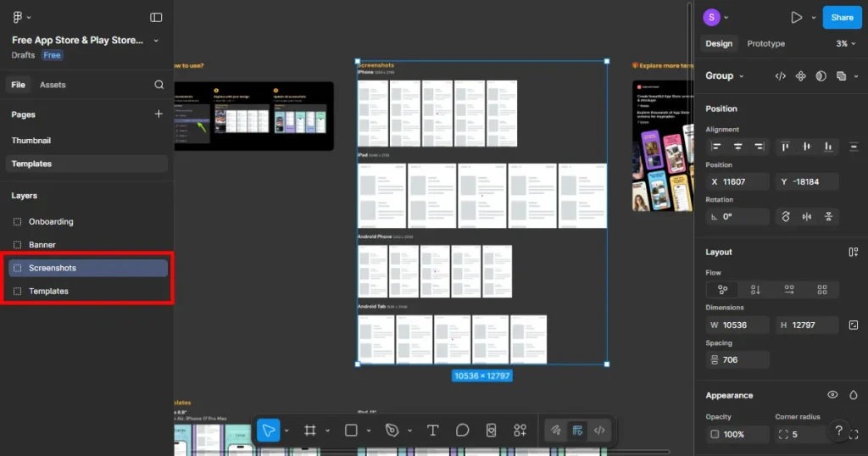Open blend mode droplet icon in Appearance
This screenshot has width=868, height=456.
(x=853, y=395)
